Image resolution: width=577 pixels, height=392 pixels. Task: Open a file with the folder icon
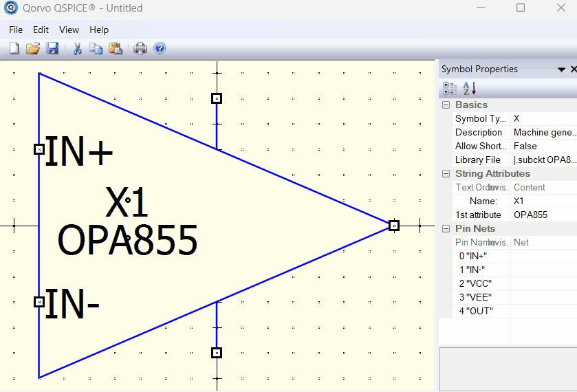click(x=32, y=48)
